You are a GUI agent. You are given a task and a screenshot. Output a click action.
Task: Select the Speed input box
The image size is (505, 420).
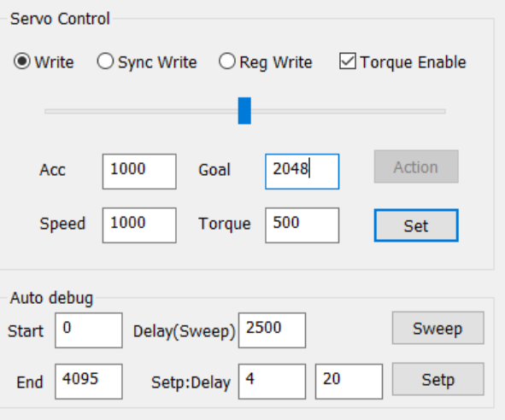[139, 225]
